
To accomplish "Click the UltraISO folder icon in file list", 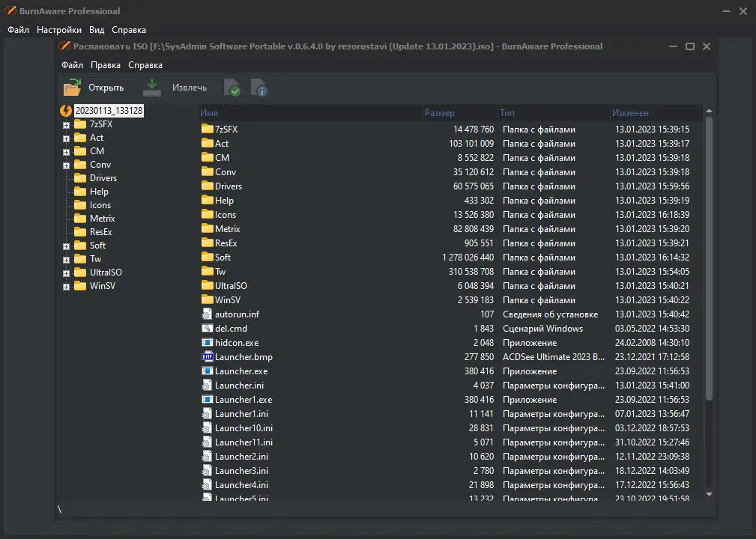I will click(x=208, y=286).
